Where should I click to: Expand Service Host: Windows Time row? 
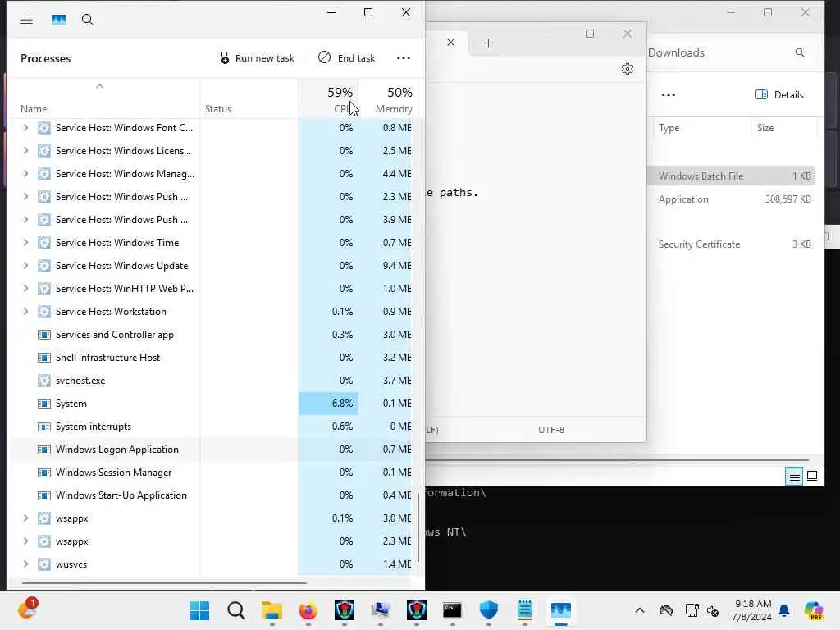point(25,243)
